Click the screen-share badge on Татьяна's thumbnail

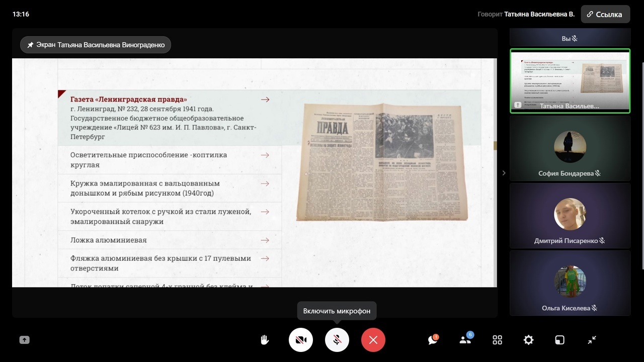point(518,105)
